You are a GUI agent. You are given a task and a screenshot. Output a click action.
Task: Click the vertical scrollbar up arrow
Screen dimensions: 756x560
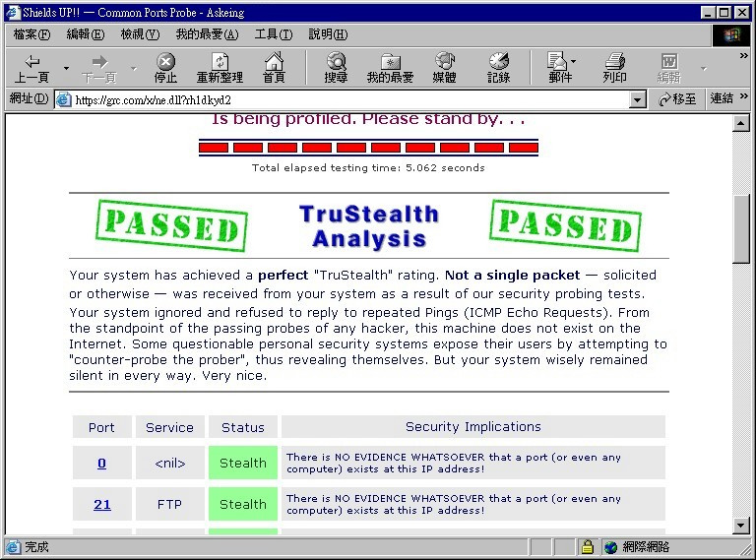tap(740, 123)
